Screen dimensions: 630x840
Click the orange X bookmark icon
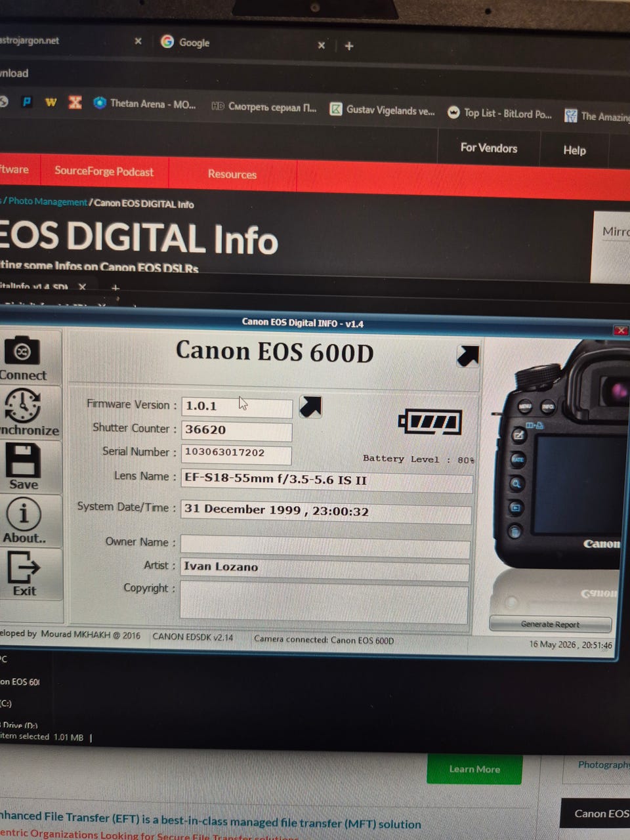pyautogui.click(x=75, y=102)
